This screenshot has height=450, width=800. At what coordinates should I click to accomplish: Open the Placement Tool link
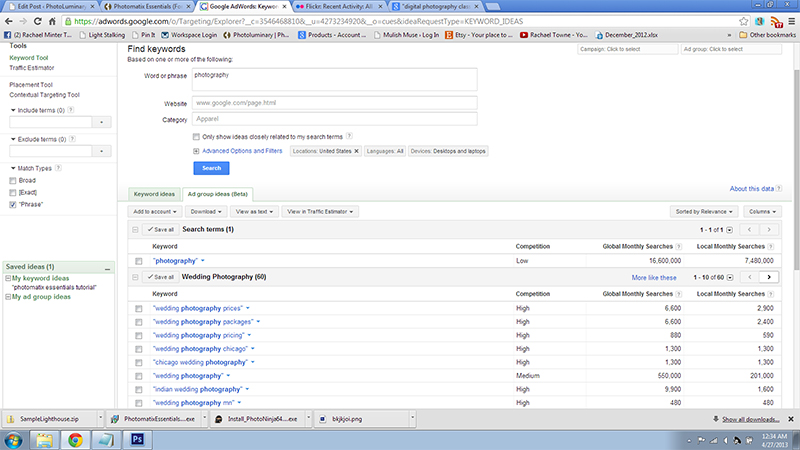click(x=31, y=85)
